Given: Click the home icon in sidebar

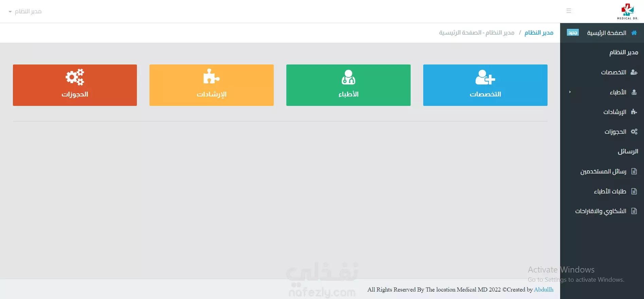Looking at the screenshot, I should pos(634,33).
